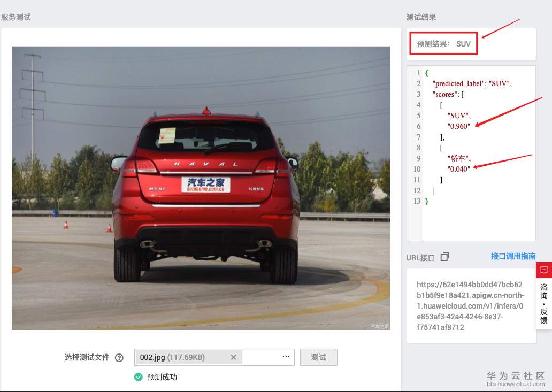Viewport: 552px width, 392px height.
Task: Click the "scores": [ JSON line
Action: [448, 94]
